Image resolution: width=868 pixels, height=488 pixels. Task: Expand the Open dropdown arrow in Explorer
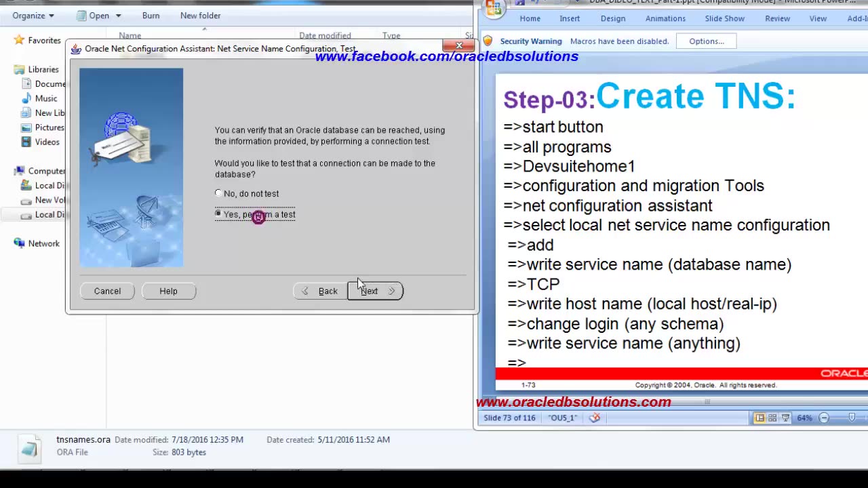point(118,16)
